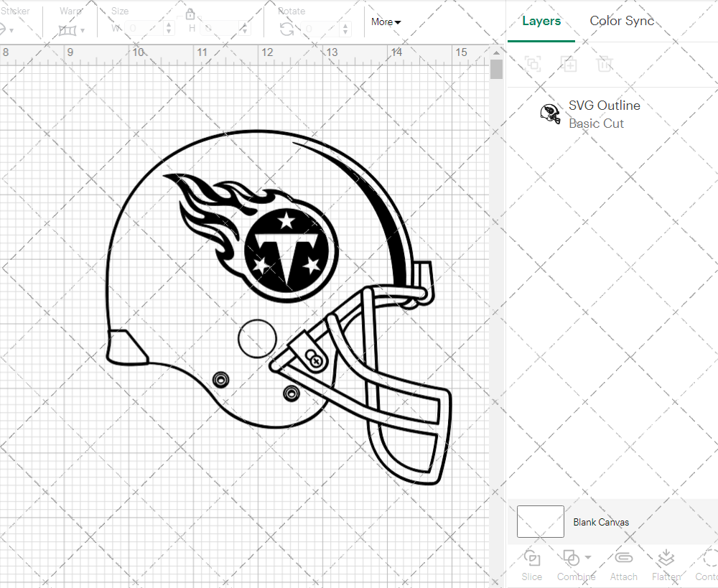Click the Attach paperclip icon
The height and width of the screenshot is (588, 718).
pos(624,559)
